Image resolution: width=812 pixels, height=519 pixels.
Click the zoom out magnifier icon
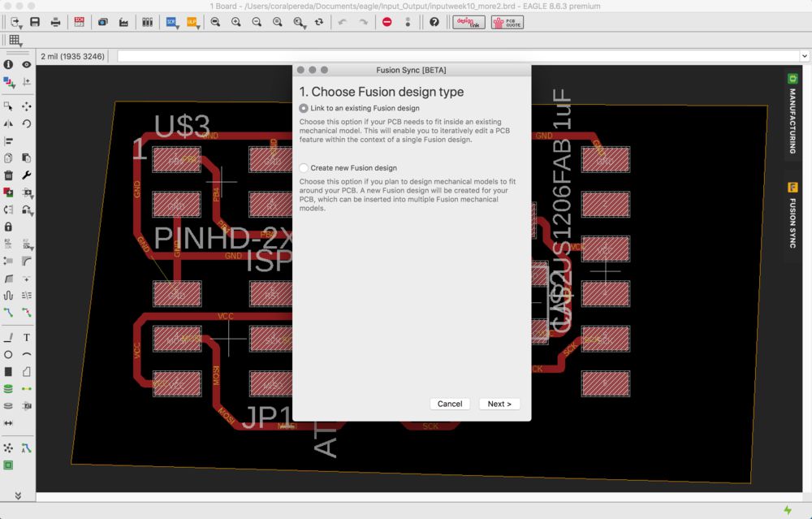click(257, 22)
